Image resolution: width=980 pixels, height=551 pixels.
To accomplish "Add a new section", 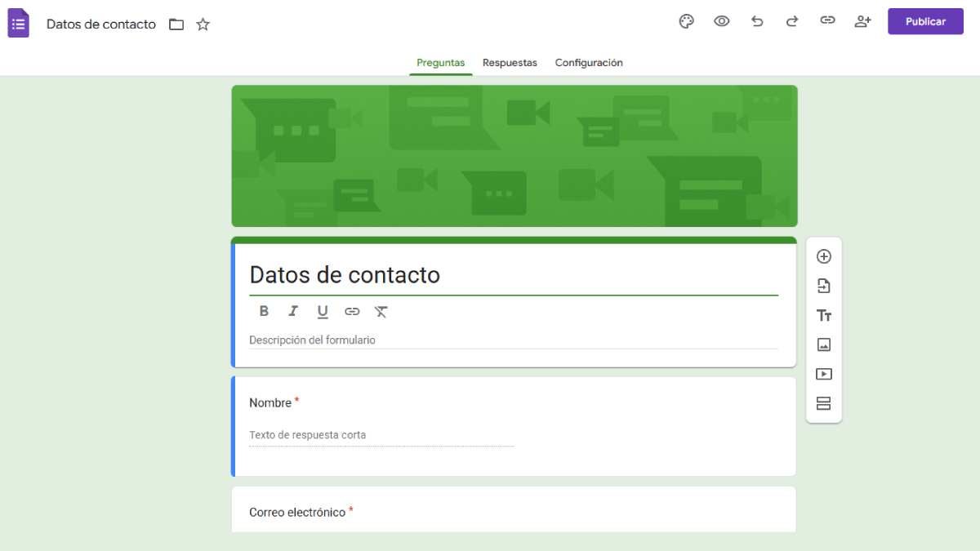I will [x=824, y=403].
